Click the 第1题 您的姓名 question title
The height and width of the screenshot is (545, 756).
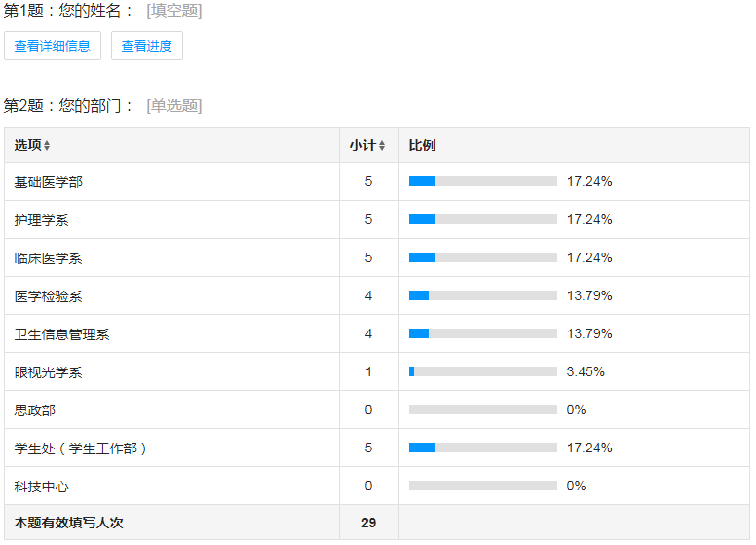point(70,11)
